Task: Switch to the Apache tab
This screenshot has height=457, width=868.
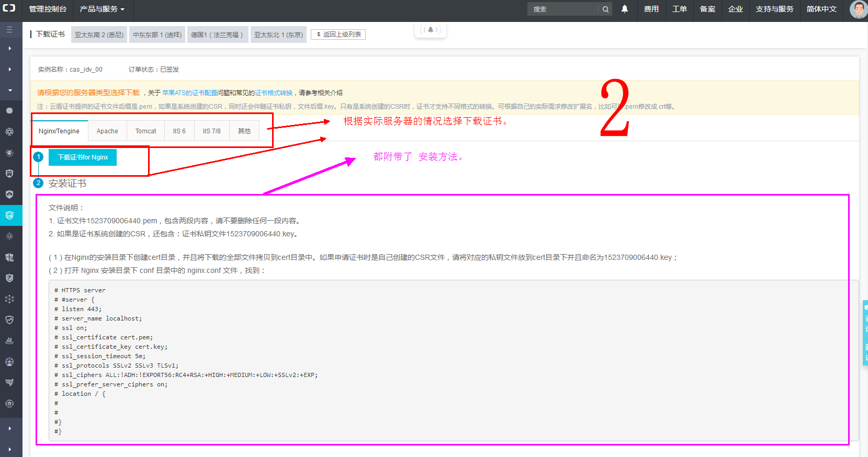Action: [107, 131]
